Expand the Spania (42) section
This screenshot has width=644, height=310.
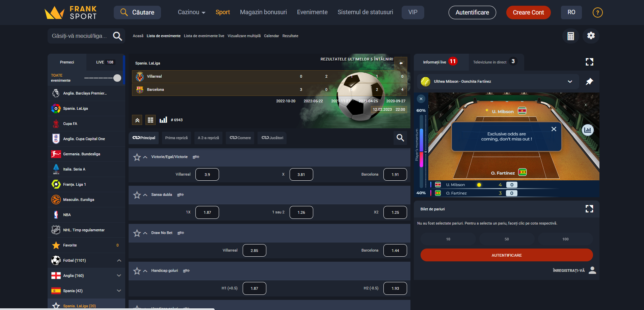coord(119,291)
